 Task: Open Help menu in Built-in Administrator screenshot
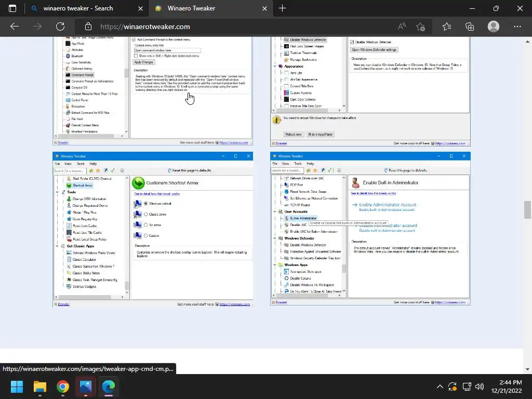(310, 164)
